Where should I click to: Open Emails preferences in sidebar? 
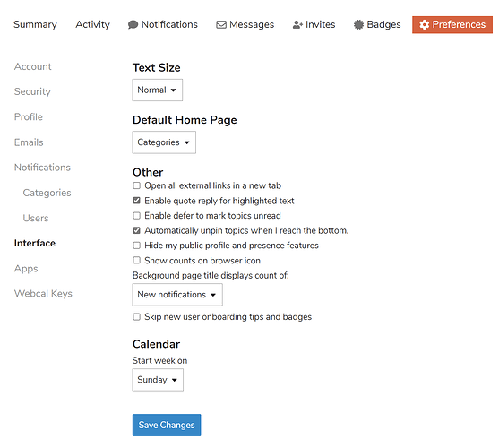(29, 142)
